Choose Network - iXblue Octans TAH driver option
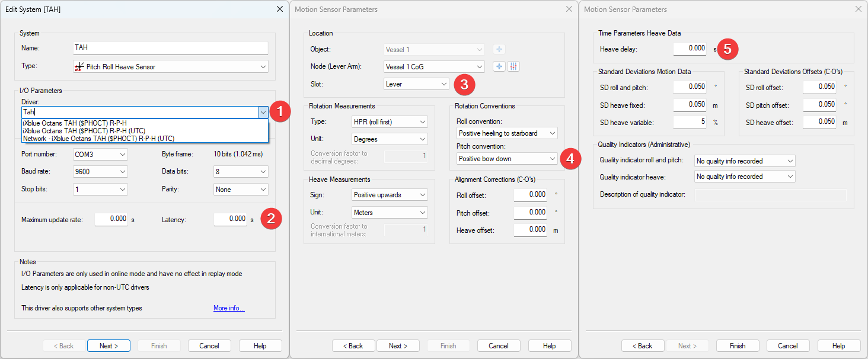The image size is (868, 359). (98, 139)
